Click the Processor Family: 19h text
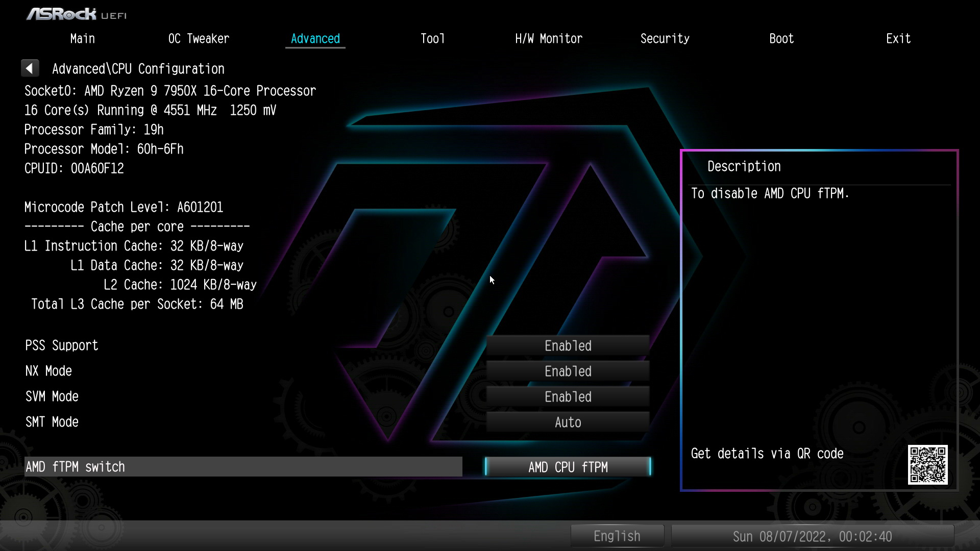 (94, 130)
